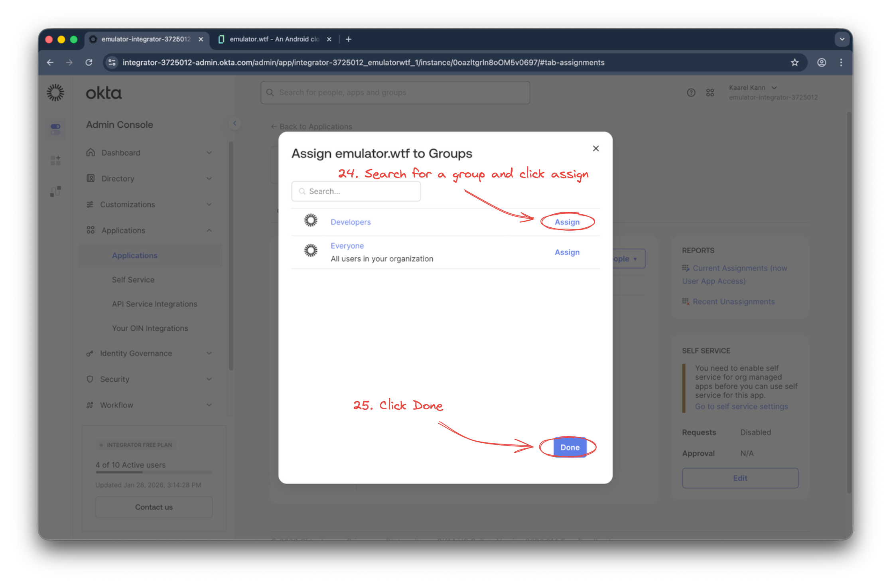Screen dimensions: 891x588
Task: Click Assign for the Everyone group
Action: [567, 252]
